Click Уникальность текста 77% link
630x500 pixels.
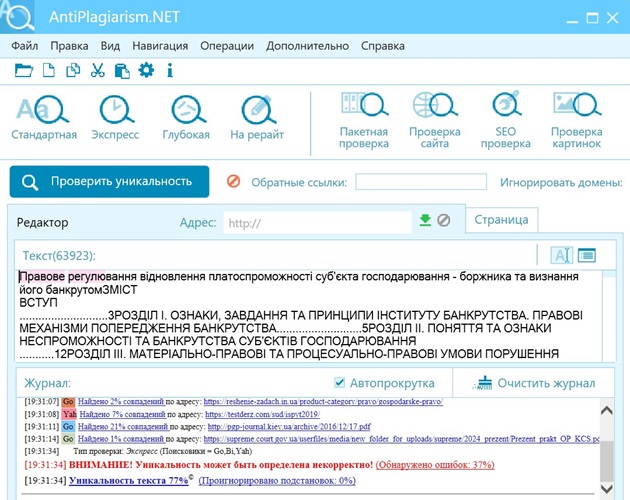pos(129,480)
